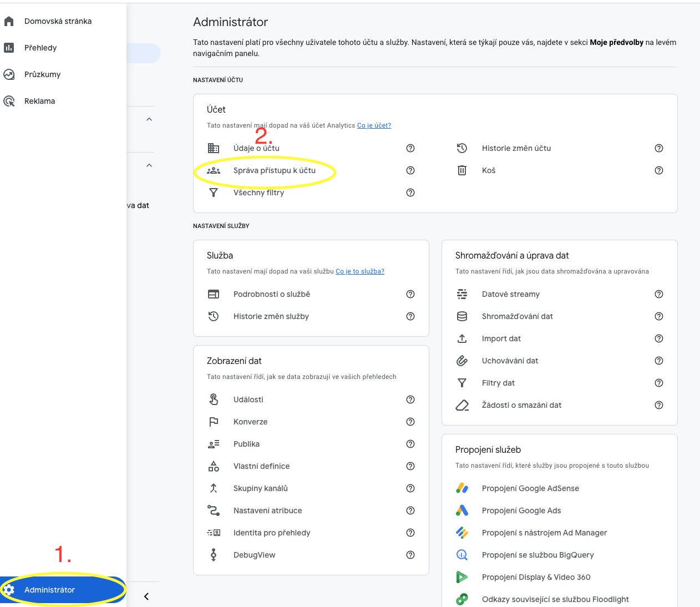Click the Konverze flag icon
Viewport: 700px width, 607px height.
(214, 422)
